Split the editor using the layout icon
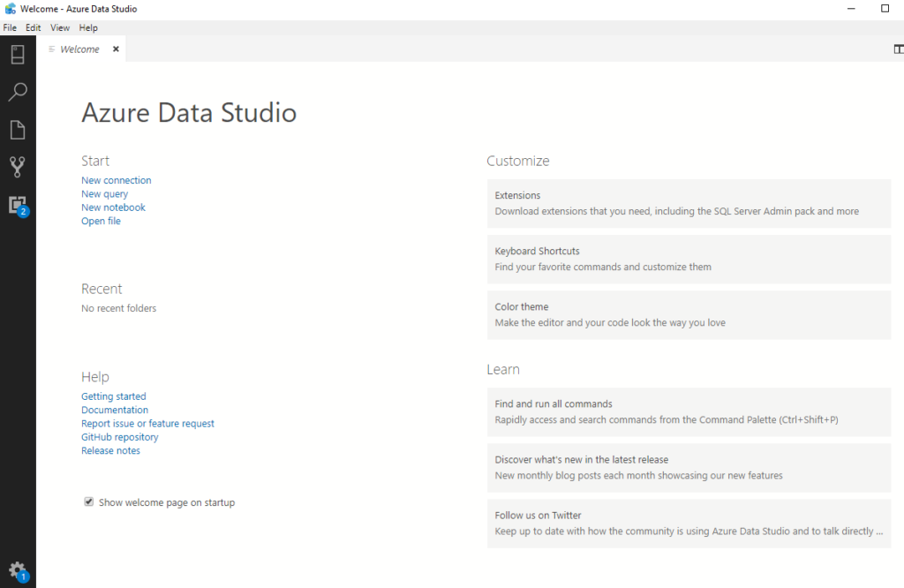The height and width of the screenshot is (588, 904). point(897,49)
